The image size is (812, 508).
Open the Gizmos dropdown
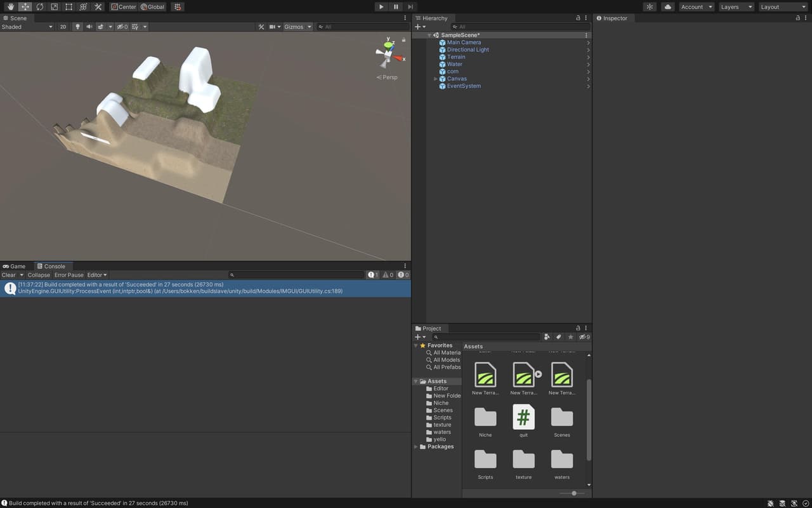click(298, 27)
